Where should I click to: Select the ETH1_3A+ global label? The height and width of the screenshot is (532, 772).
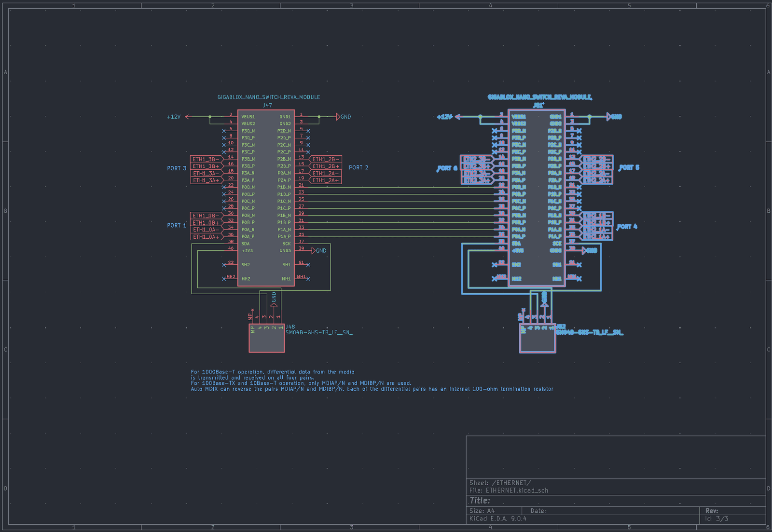coord(207,180)
